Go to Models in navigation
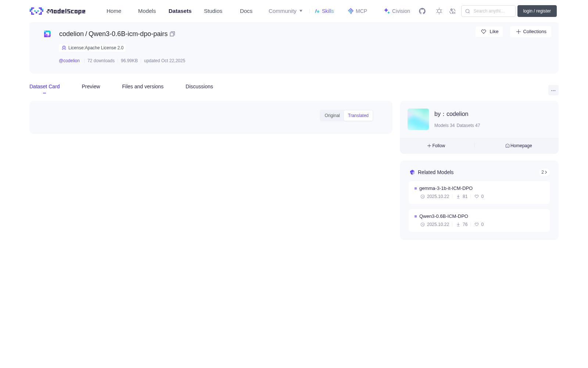The width and height of the screenshot is (588, 368). click(x=147, y=11)
